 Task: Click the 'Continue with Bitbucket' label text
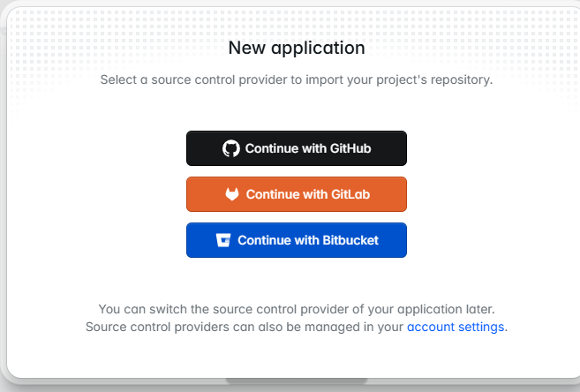[308, 240]
